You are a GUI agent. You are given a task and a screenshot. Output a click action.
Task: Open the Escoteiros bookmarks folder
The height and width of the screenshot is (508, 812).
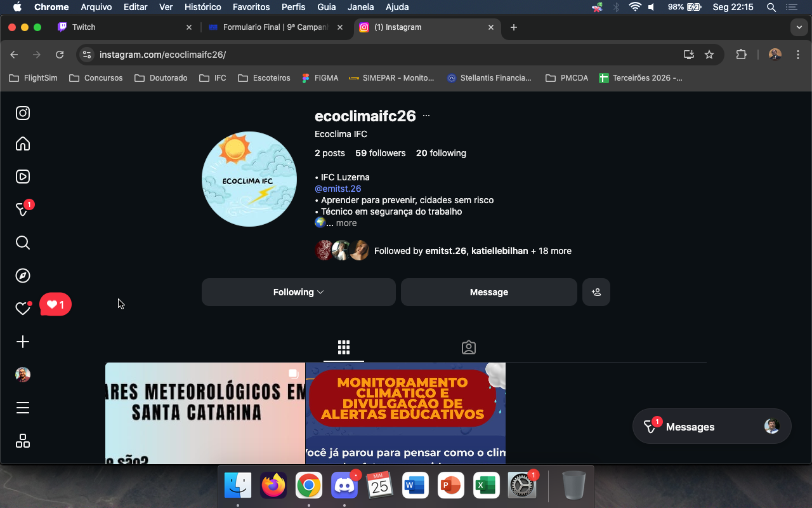pos(264,78)
